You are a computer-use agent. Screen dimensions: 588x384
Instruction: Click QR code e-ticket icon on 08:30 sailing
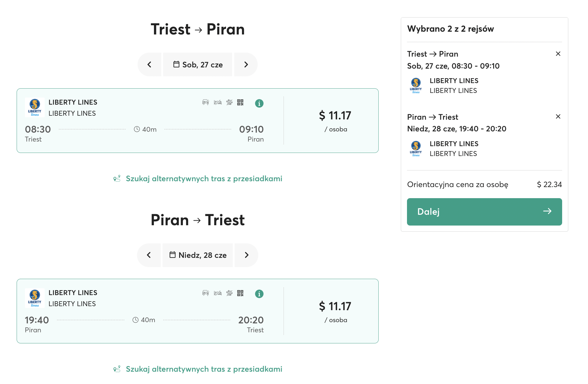pos(240,102)
